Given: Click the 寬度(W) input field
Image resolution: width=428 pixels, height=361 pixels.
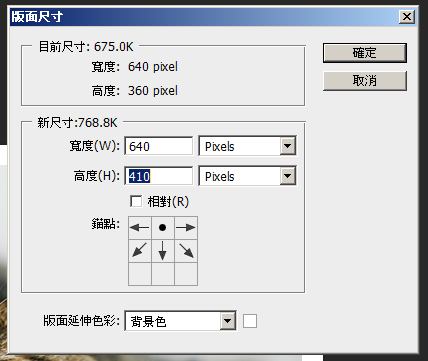Looking at the screenshot, I should [159, 146].
